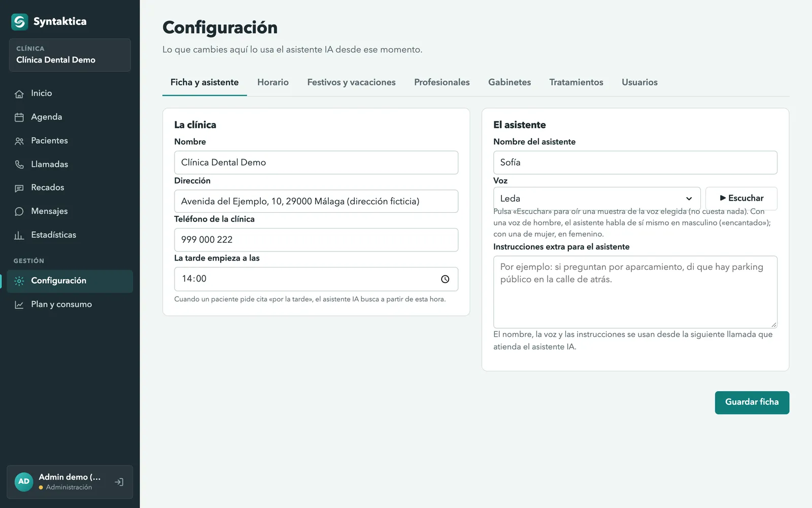Switch to the Horario tab
This screenshot has width=812, height=508.
click(273, 82)
